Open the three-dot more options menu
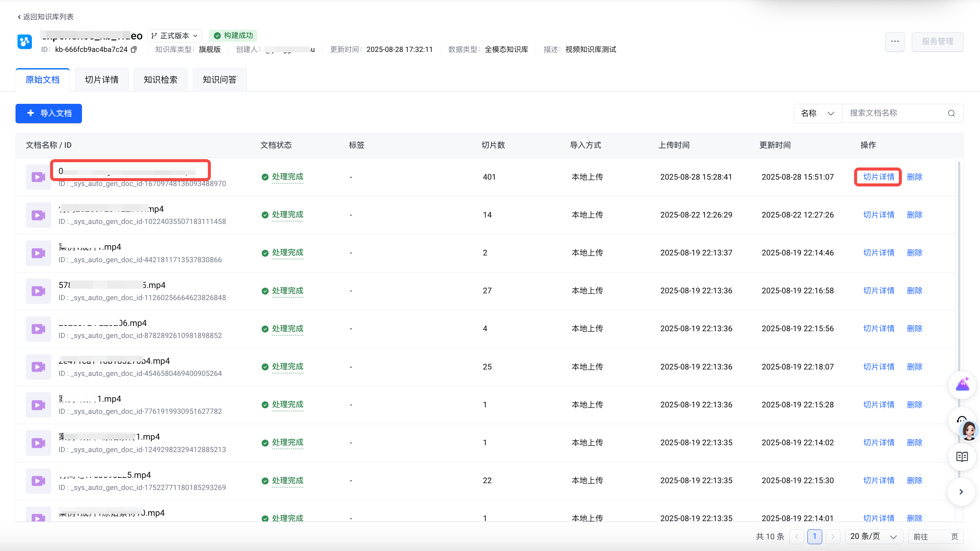 click(x=894, y=41)
